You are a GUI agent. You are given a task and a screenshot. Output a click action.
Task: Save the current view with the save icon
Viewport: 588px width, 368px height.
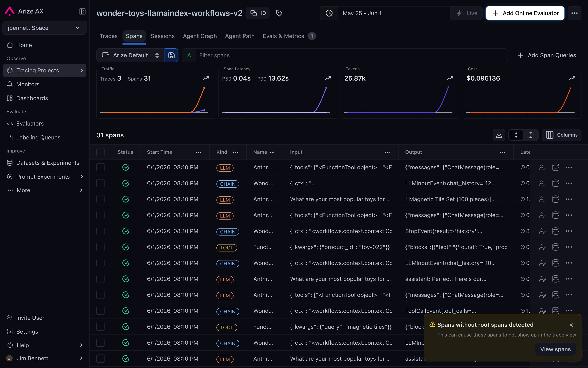click(x=171, y=55)
